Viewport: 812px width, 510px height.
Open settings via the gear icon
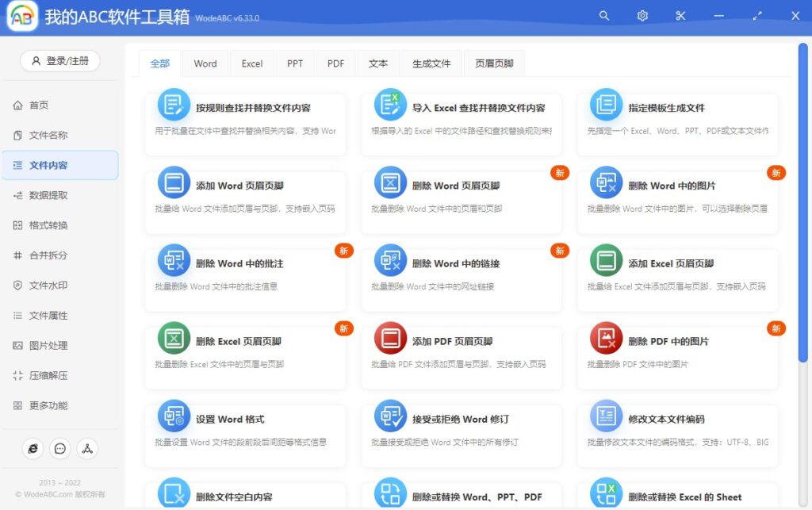point(642,15)
